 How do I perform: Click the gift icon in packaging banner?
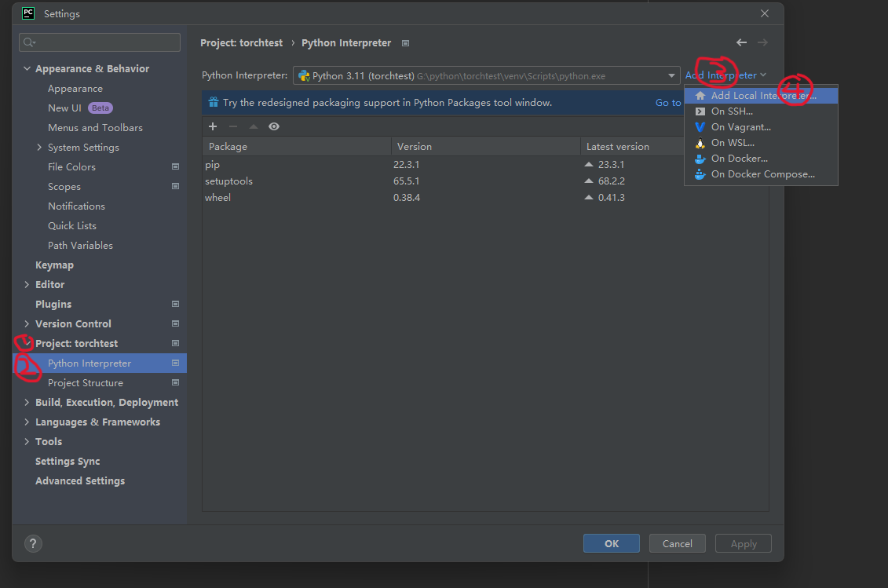(x=214, y=103)
